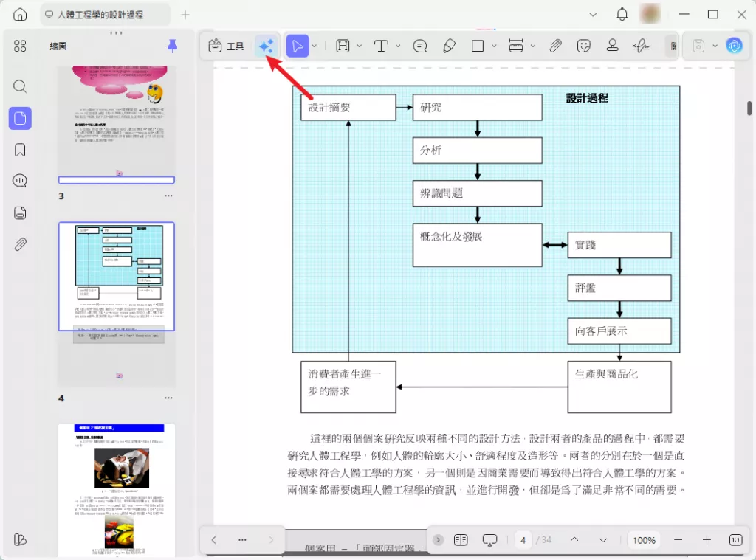Pin the thumbnail panel
Screen dimensions: 756x560
[172, 46]
